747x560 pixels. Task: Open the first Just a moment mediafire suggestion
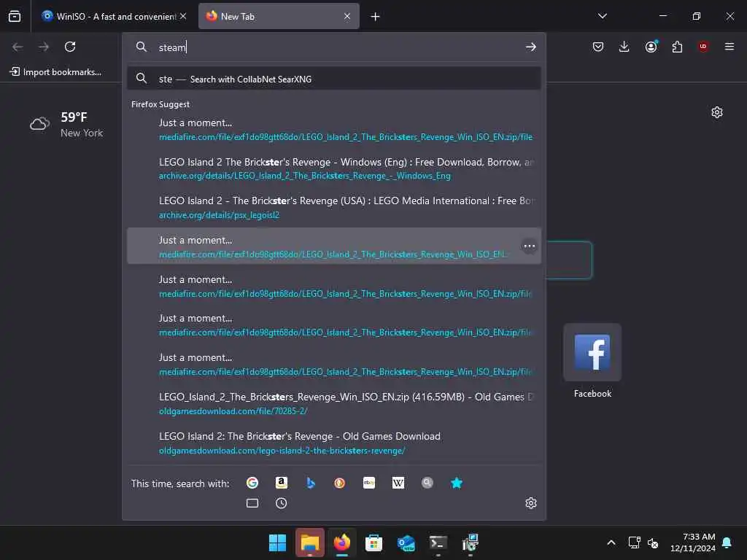point(334,130)
